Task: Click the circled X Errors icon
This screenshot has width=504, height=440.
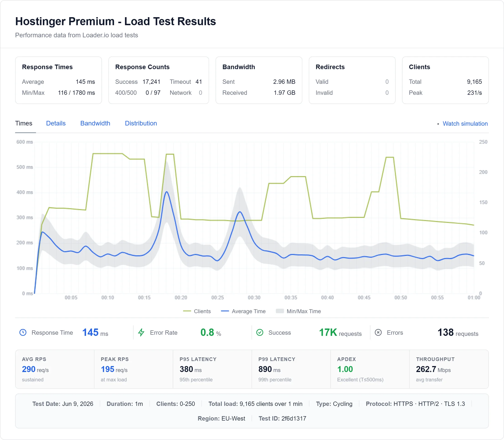Action: point(378,332)
